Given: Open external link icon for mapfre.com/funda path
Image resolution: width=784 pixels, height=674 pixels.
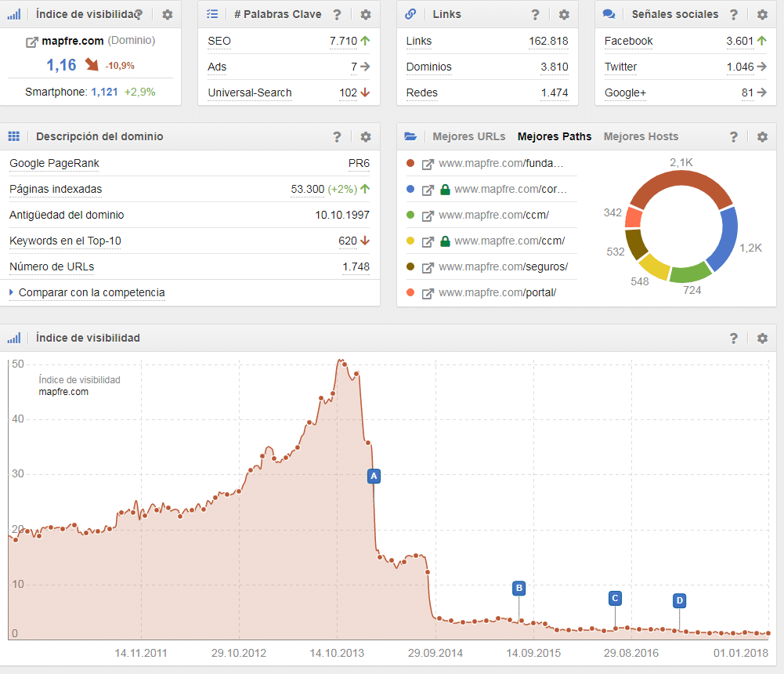Looking at the screenshot, I should coord(428,164).
